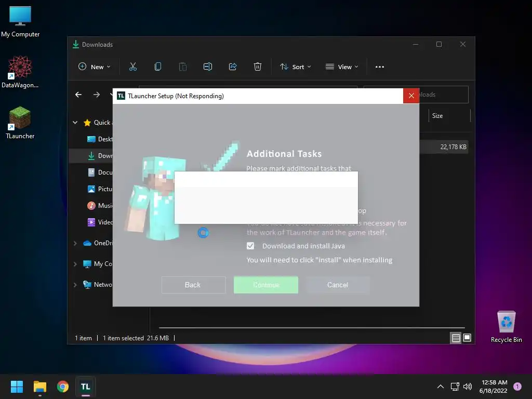532x399 pixels.
Task: Click the horizontal scrollbar in Downloads window
Action: (x=312, y=328)
